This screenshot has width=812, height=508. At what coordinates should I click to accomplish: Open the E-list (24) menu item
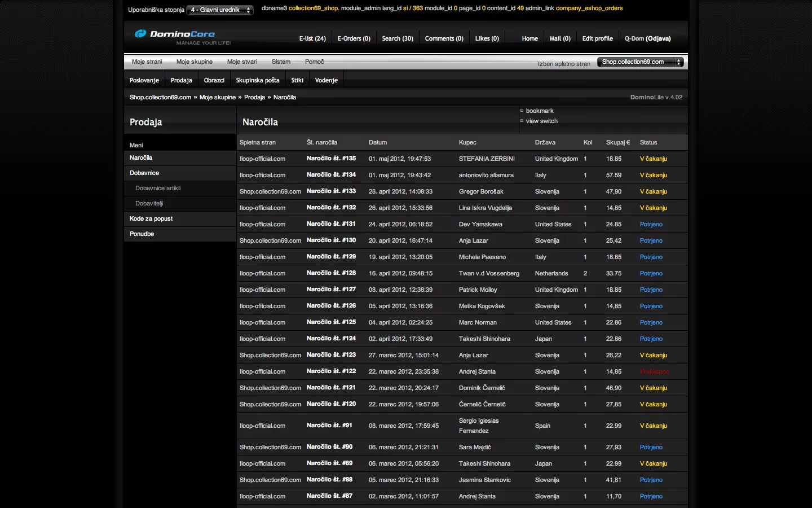pyautogui.click(x=312, y=39)
